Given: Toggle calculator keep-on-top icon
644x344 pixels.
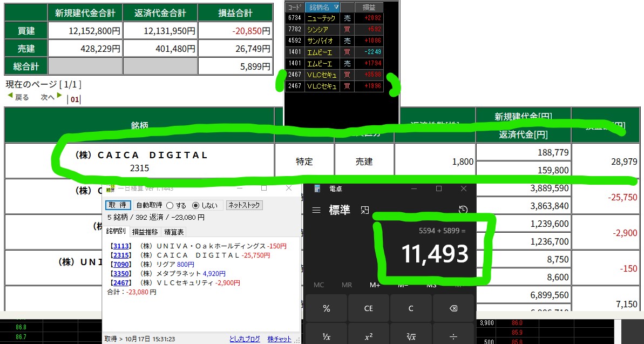Looking at the screenshot, I should [x=365, y=210].
